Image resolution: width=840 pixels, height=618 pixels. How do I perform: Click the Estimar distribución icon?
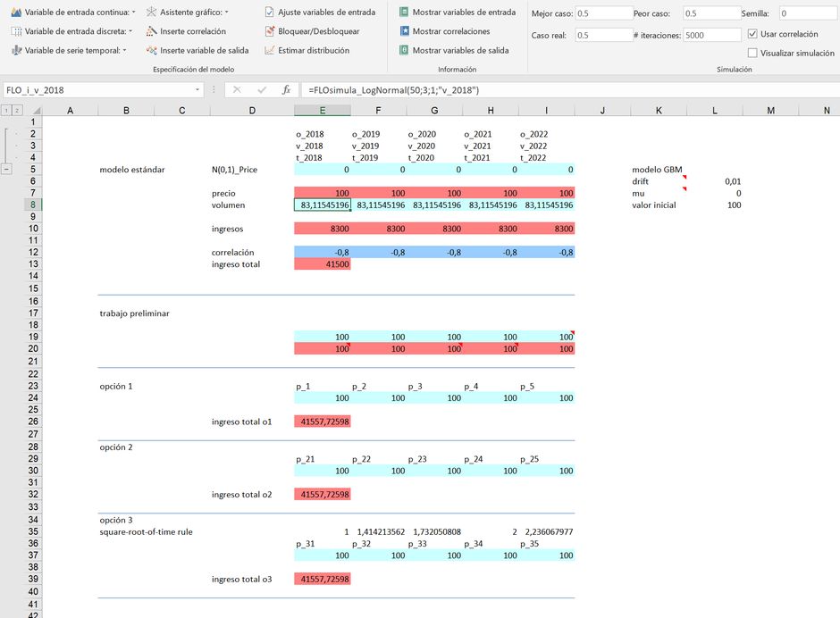coord(270,50)
